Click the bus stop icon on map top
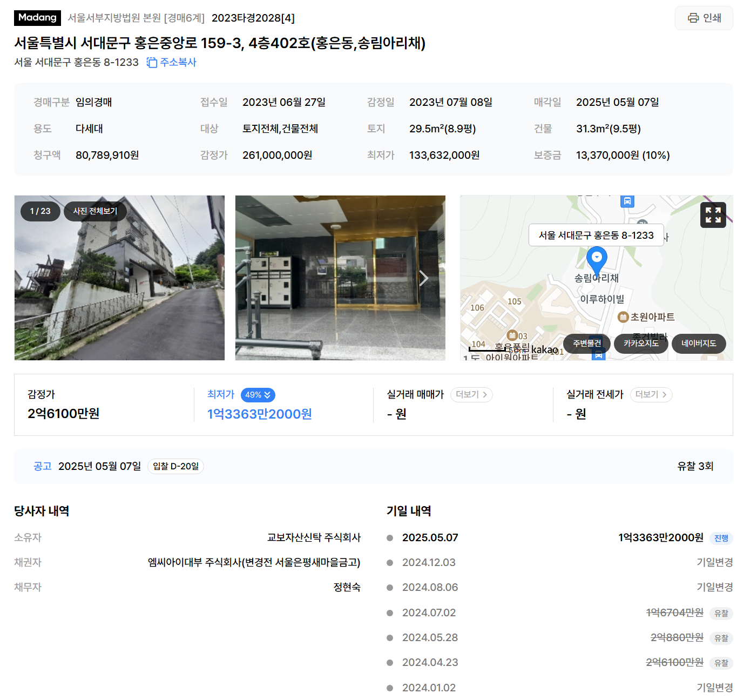The image size is (737, 700). pyautogui.click(x=627, y=201)
